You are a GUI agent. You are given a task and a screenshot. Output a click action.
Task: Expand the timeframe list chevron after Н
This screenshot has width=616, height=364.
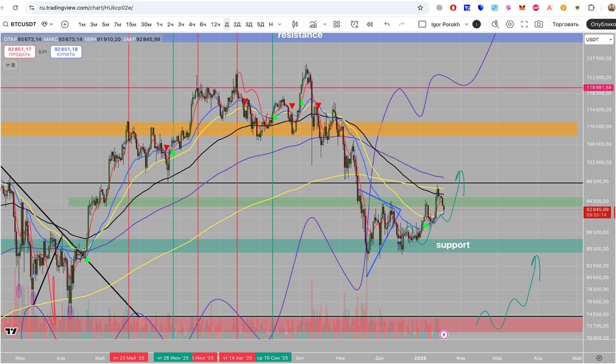click(x=280, y=25)
